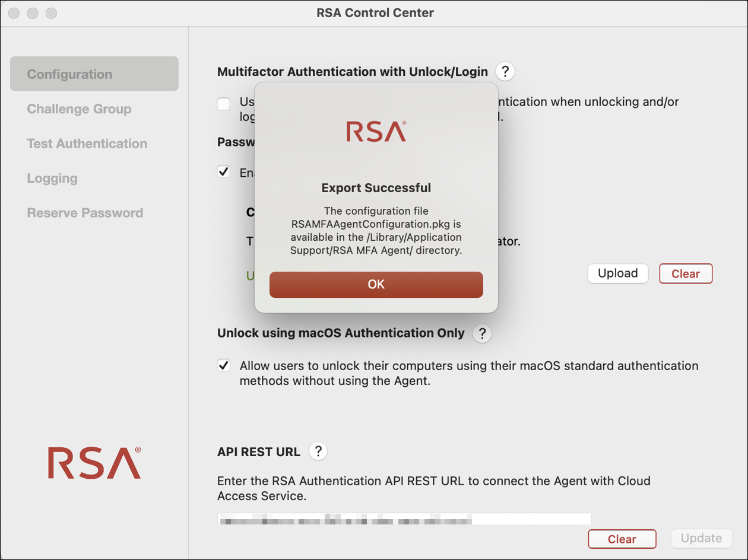Screen dimensions: 748x560
Task: Toggle the Multifactor Authentication unlock/login checkbox
Action: (224, 104)
